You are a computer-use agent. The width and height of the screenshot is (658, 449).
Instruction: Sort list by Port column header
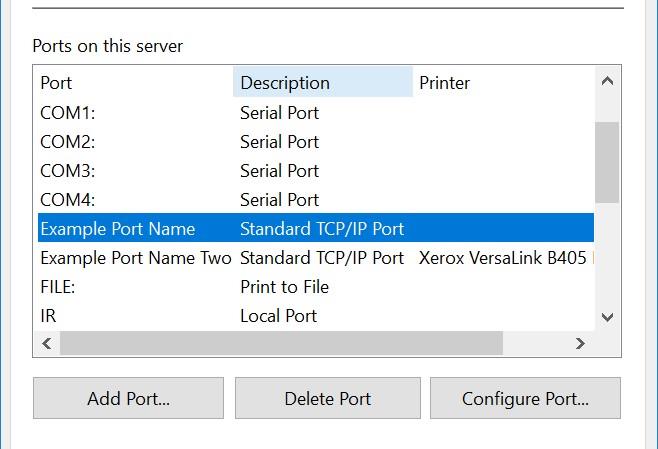pyautogui.click(x=134, y=83)
